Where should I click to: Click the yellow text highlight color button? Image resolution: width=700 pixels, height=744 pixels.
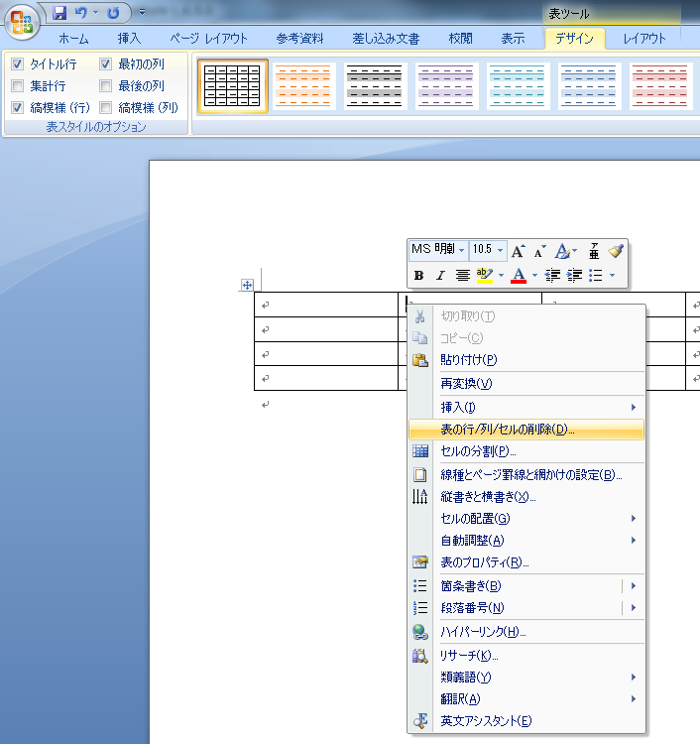(485, 276)
